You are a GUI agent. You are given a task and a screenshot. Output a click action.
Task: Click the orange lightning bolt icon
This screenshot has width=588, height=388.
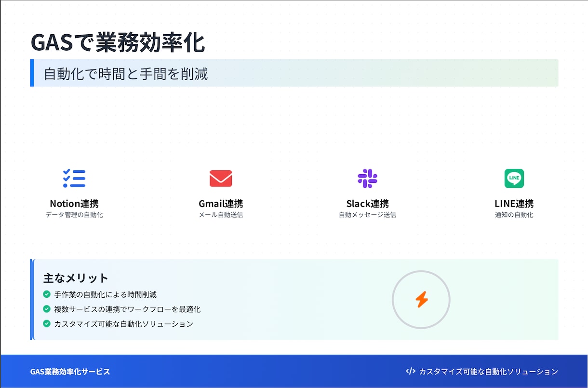pyautogui.click(x=421, y=300)
